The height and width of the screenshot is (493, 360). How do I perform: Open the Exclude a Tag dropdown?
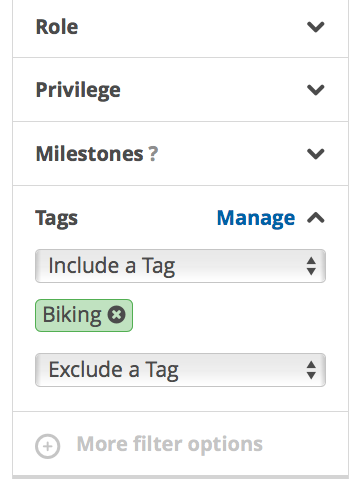click(x=180, y=370)
